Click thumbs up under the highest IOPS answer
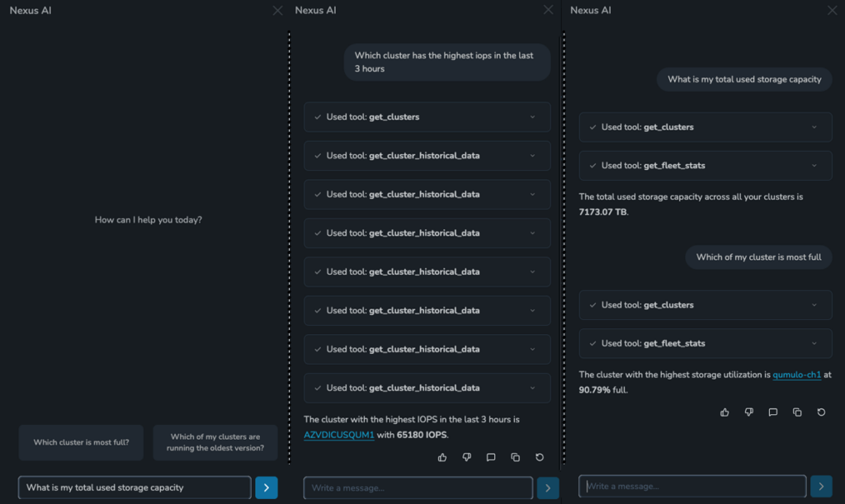This screenshot has width=845, height=504. [x=442, y=457]
